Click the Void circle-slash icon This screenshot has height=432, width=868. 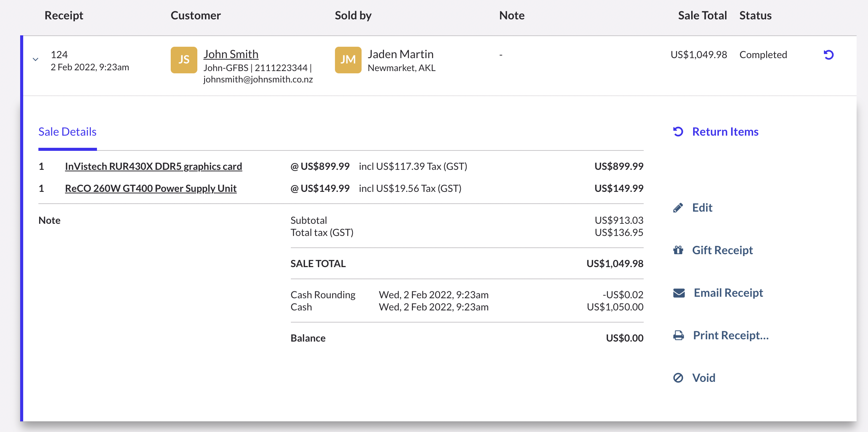pyautogui.click(x=678, y=378)
